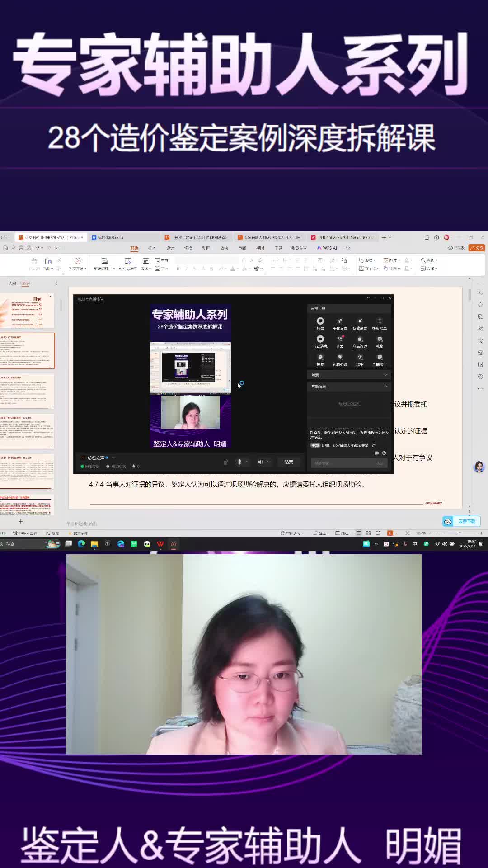Open Microsoft Edge from the taskbar
Viewport: 488px width, 868px height.
[x=81, y=544]
